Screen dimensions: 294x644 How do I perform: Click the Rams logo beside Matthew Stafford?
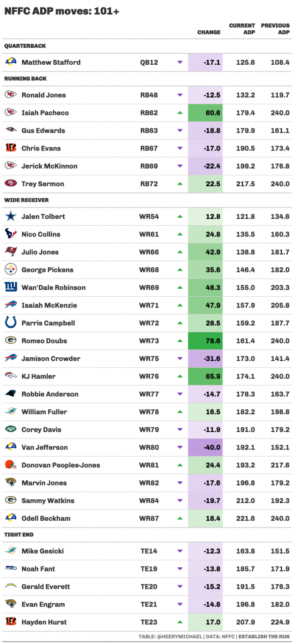[11, 62]
